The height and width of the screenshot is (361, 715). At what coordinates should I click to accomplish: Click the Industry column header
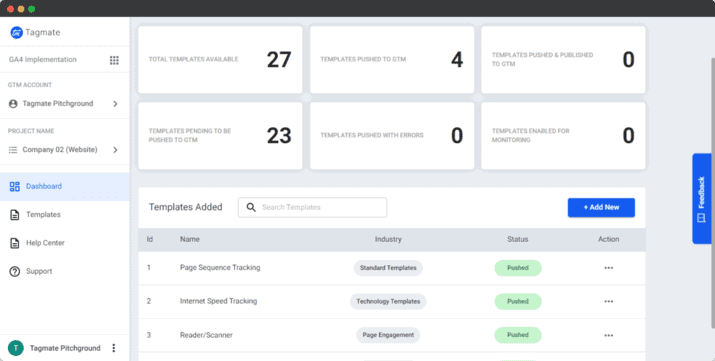[388, 239]
